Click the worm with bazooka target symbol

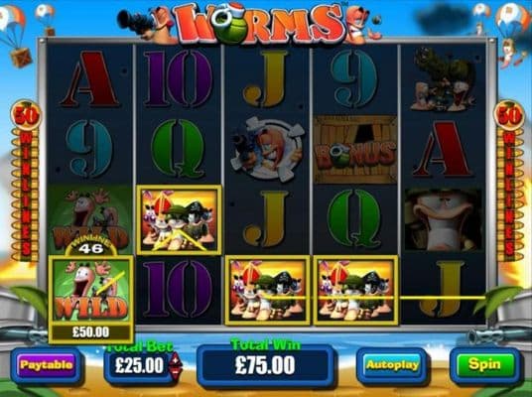point(267,149)
